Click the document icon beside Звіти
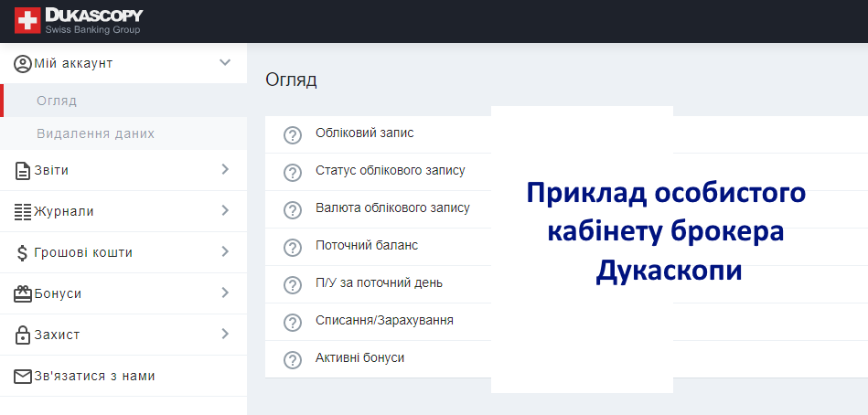 (23, 170)
